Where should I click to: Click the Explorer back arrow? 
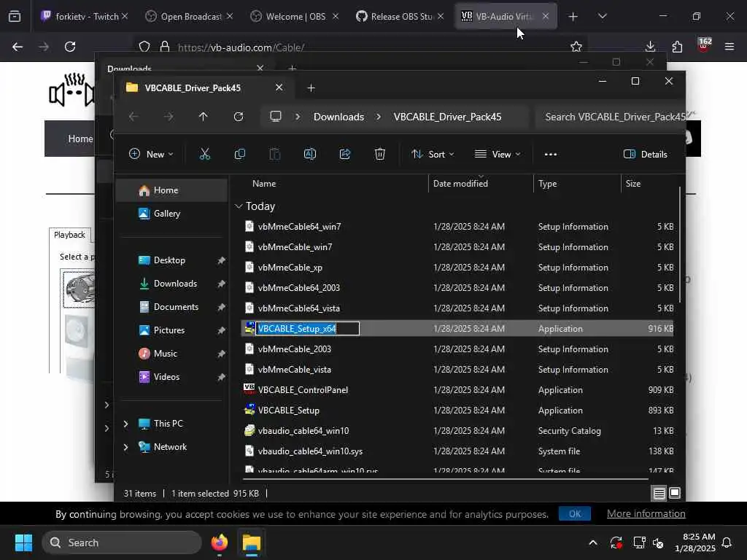(133, 117)
